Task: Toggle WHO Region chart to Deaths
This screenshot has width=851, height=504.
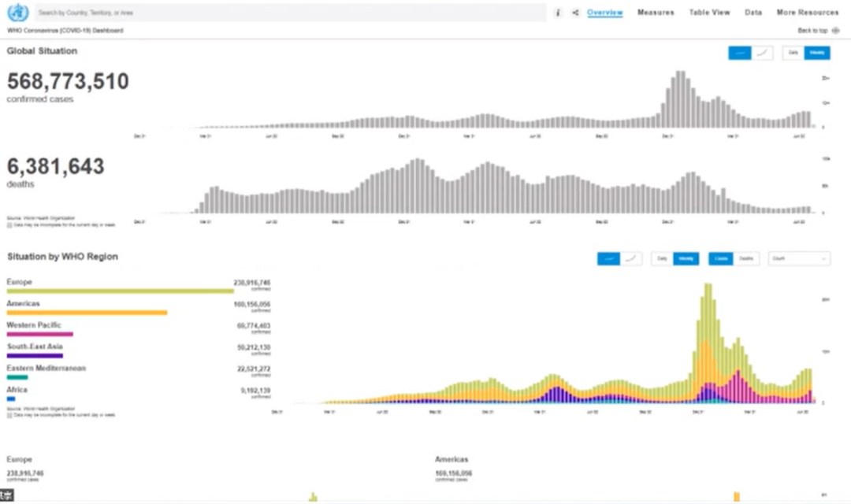Action: 745,258
